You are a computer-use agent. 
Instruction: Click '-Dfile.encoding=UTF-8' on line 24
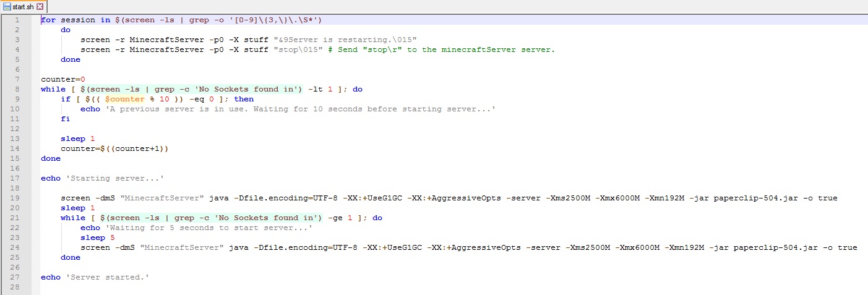point(305,247)
